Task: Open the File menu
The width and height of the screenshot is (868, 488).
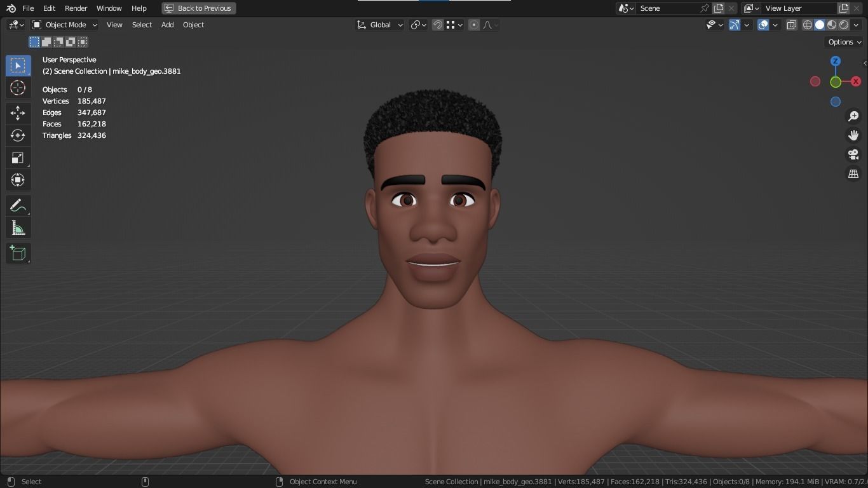Action: [x=28, y=8]
